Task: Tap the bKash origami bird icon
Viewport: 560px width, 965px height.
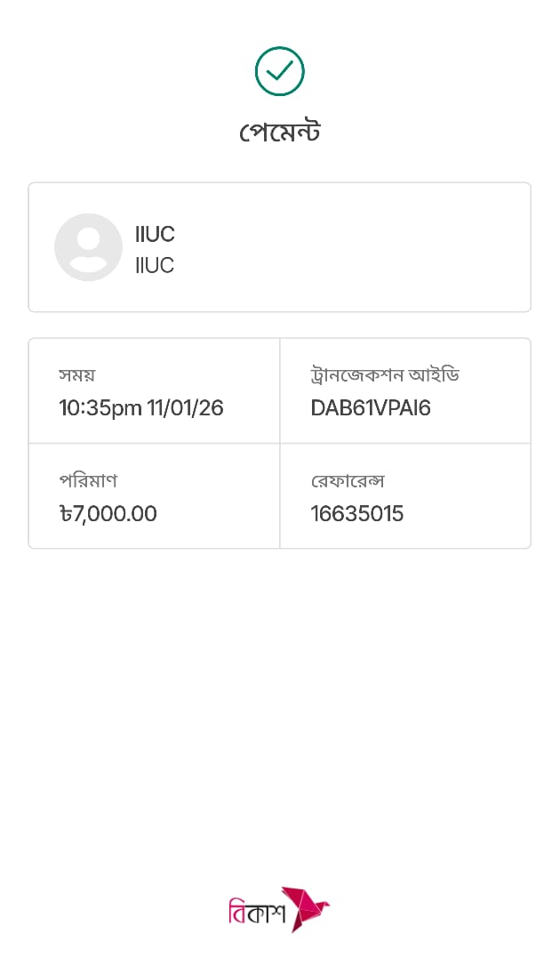Action: pyautogui.click(x=305, y=907)
